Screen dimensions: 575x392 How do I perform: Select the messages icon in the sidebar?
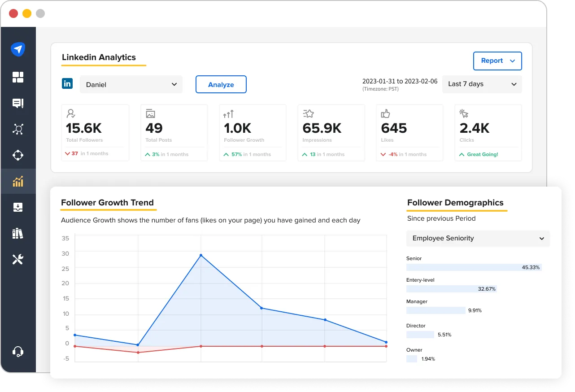(x=18, y=103)
